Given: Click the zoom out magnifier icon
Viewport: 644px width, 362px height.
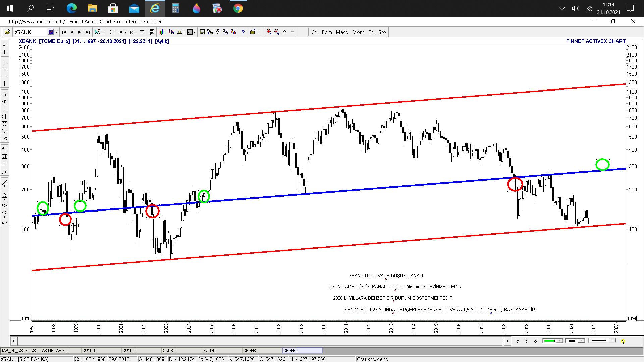Looking at the screenshot, I should (277, 32).
